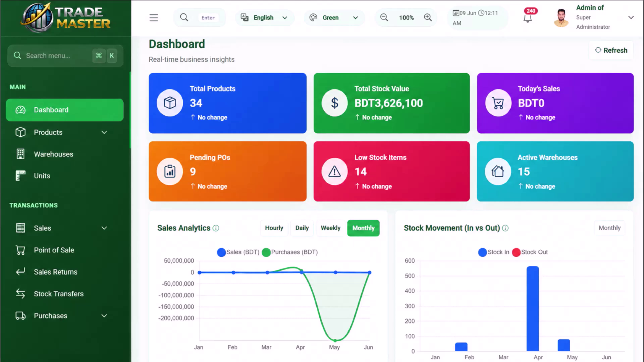This screenshot has height=362, width=644.
Task: Select the Monthly Sales Analytics tab
Action: click(363, 228)
